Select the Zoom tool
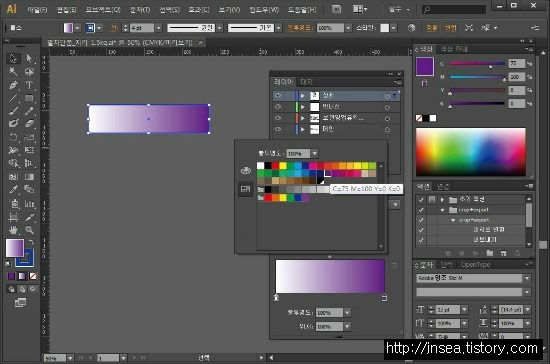This screenshot has width=550, height=364. pyautogui.click(x=29, y=230)
